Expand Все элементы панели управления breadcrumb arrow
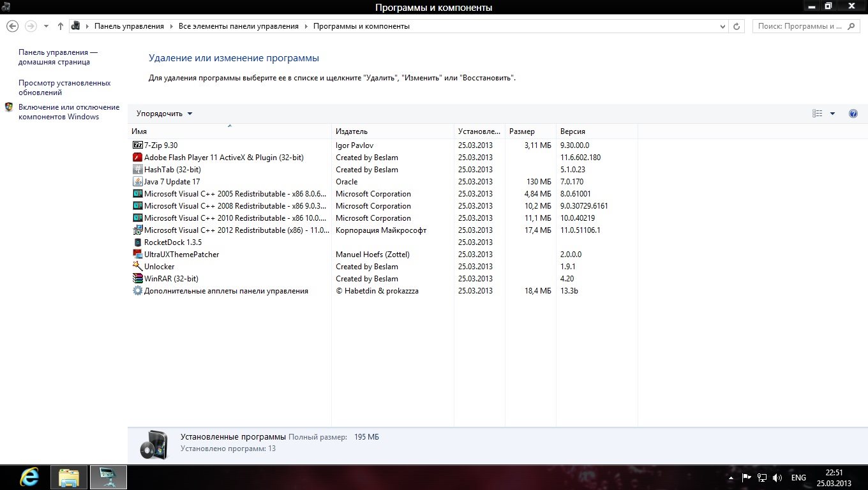Viewport: 868px width, 490px height. click(x=306, y=26)
